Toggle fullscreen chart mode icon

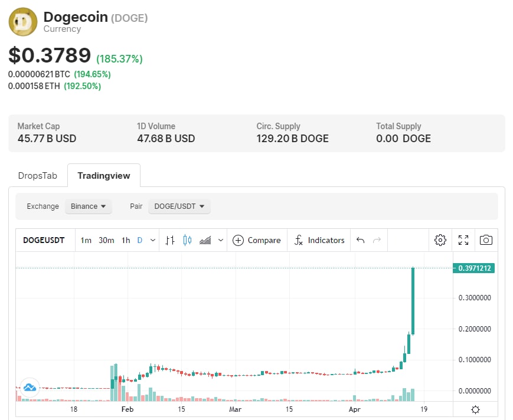463,240
